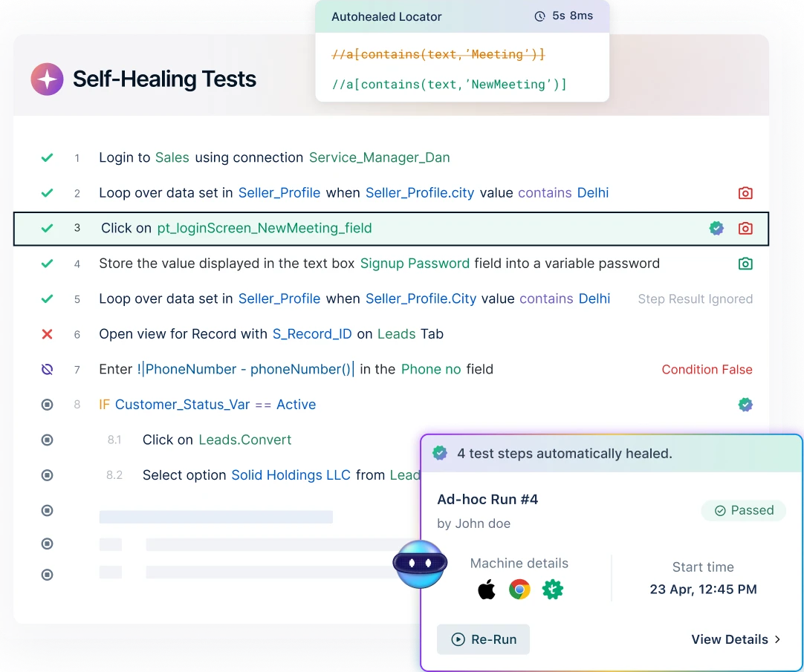
Task: Click the green auto-heal badge on step 3
Action: [716, 228]
